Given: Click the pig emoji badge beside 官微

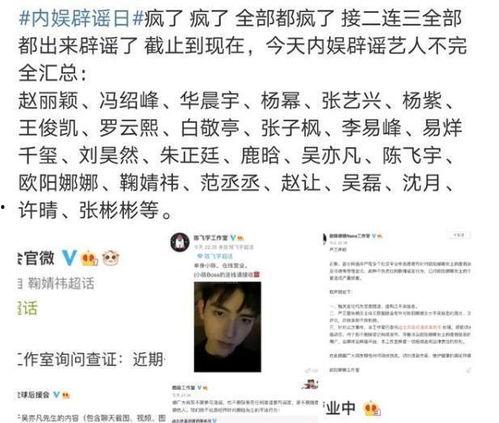Looking at the screenshot, I should click(111, 258).
